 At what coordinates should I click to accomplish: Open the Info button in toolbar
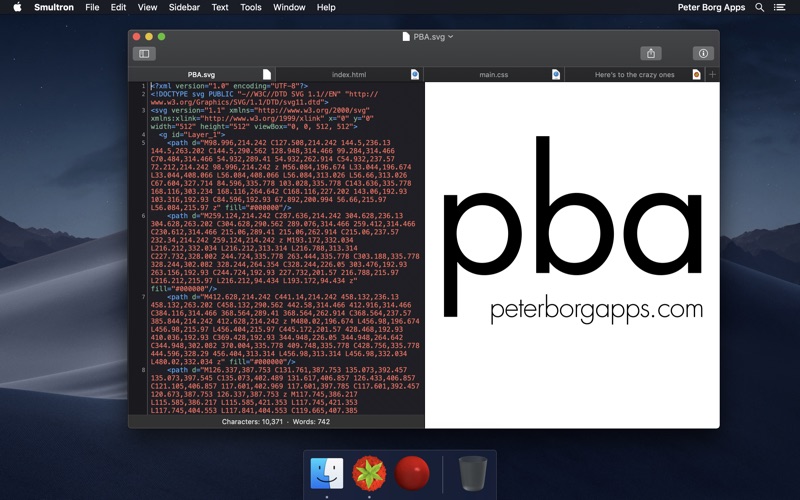tap(703, 53)
